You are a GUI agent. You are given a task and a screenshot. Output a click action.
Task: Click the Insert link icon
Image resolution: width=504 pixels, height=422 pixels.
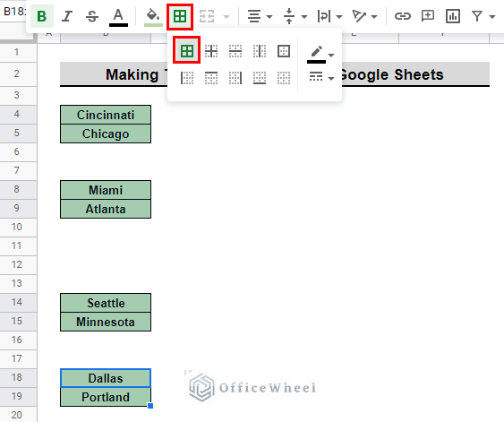[403, 16]
